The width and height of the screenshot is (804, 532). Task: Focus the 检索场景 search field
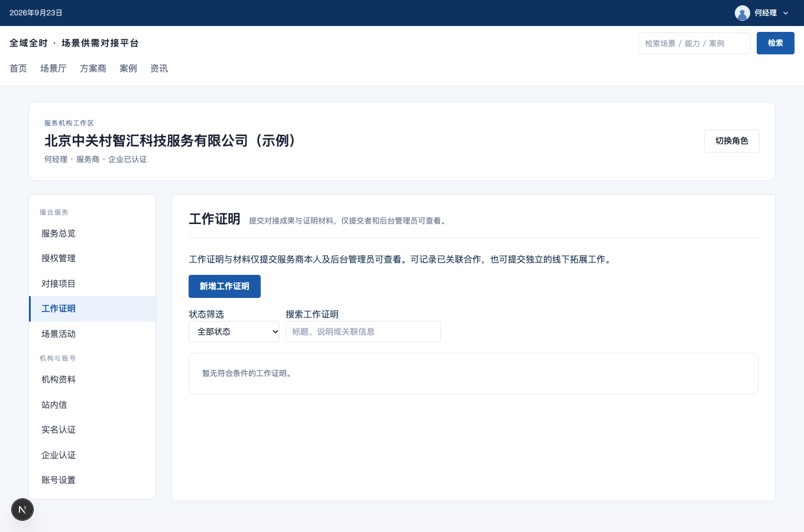click(x=695, y=43)
